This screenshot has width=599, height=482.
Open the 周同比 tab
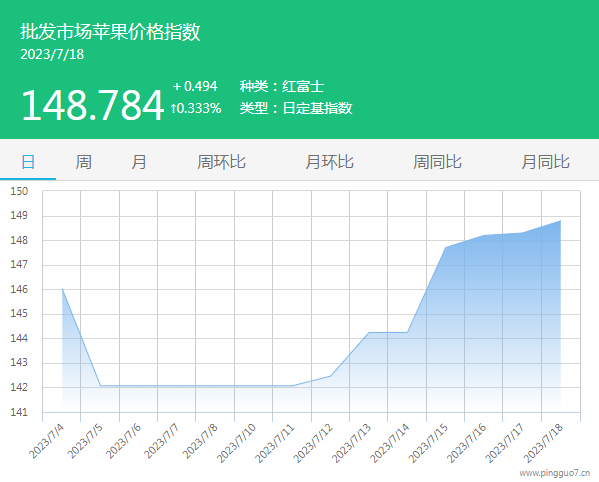point(437,162)
